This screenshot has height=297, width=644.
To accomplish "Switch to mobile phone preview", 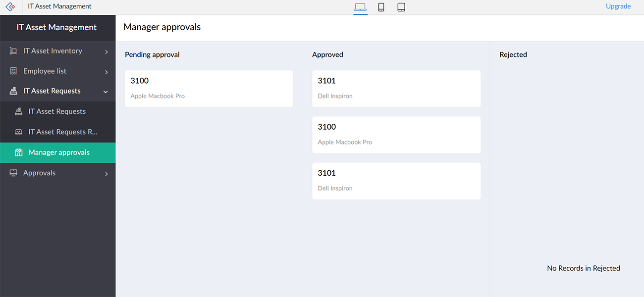I will click(381, 7).
